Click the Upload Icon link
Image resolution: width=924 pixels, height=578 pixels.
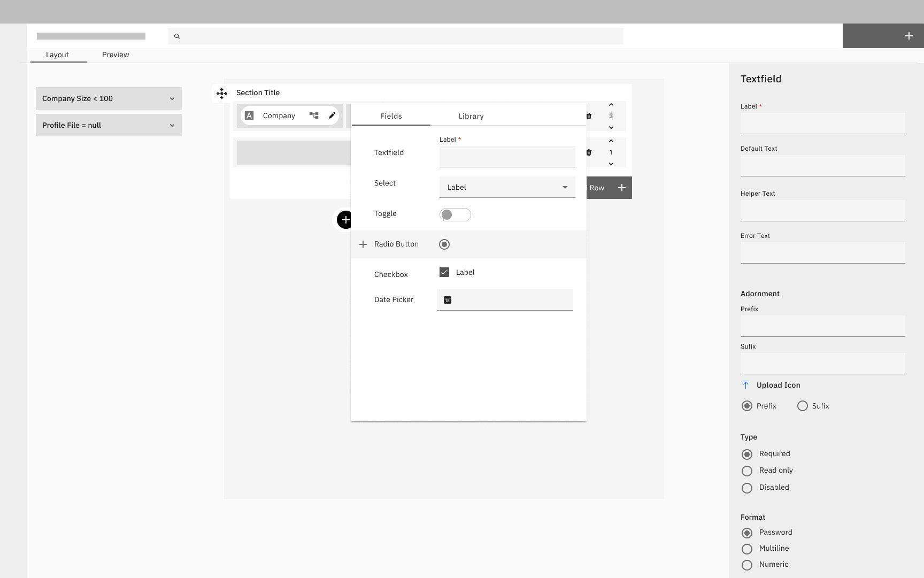[778, 385]
